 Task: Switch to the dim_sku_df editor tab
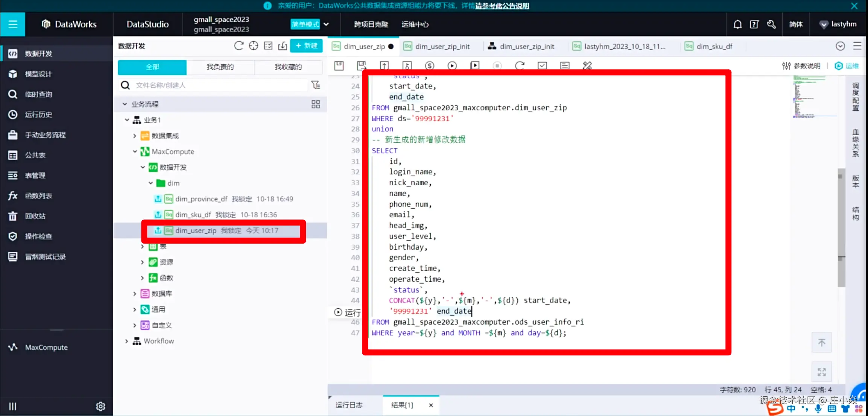pos(714,46)
